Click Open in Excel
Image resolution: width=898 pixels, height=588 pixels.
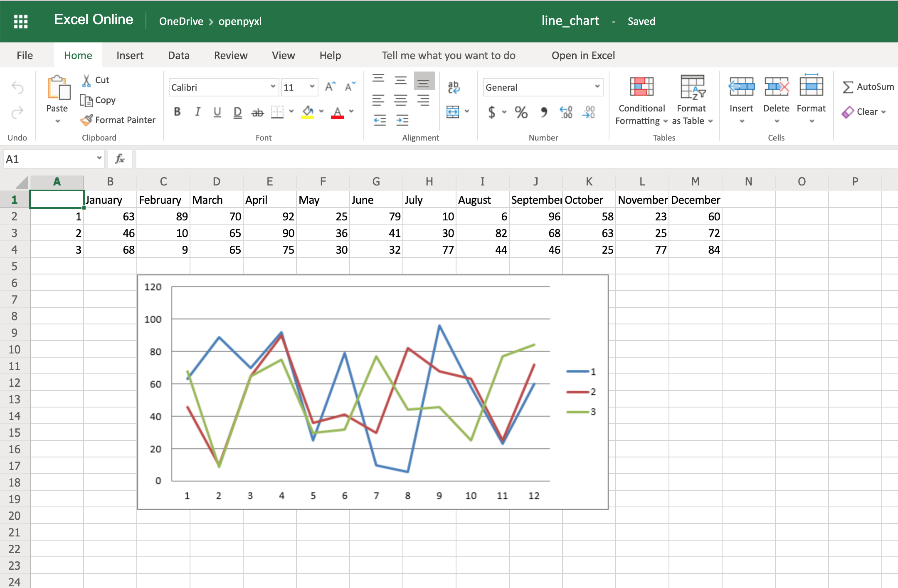(583, 55)
